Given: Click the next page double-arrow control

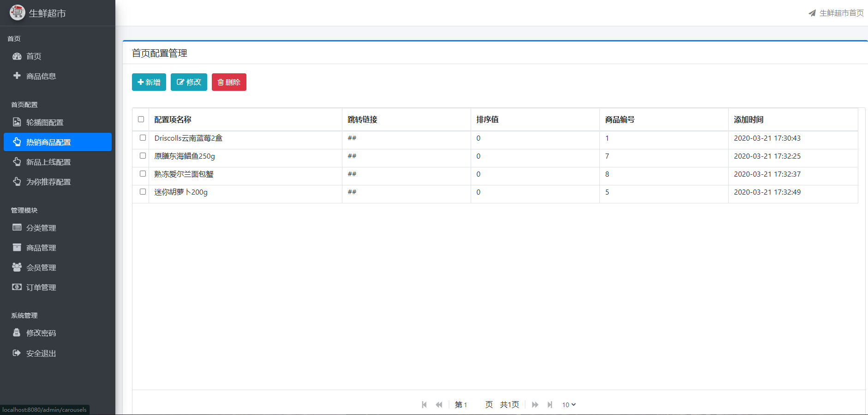Looking at the screenshot, I should [535, 404].
